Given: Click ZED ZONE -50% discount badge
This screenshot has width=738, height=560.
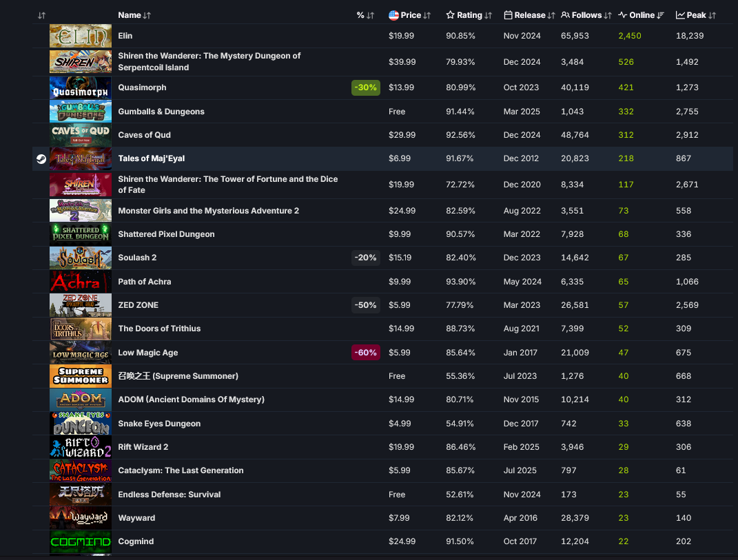Looking at the screenshot, I should pyautogui.click(x=366, y=305).
